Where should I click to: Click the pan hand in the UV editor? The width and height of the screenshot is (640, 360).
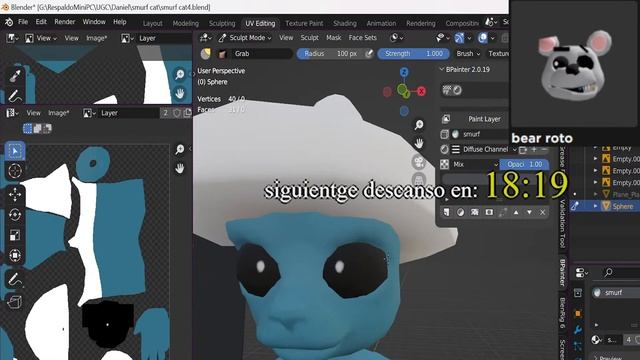coord(180,168)
